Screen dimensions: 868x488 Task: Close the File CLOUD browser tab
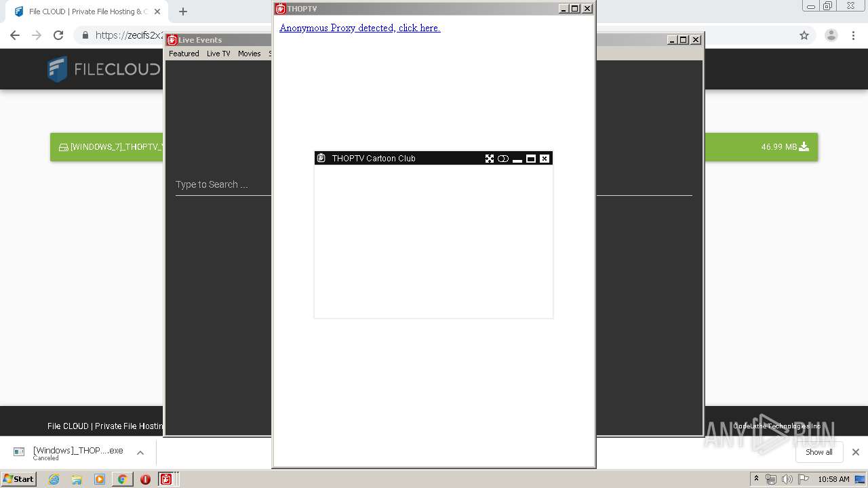[x=157, y=12]
